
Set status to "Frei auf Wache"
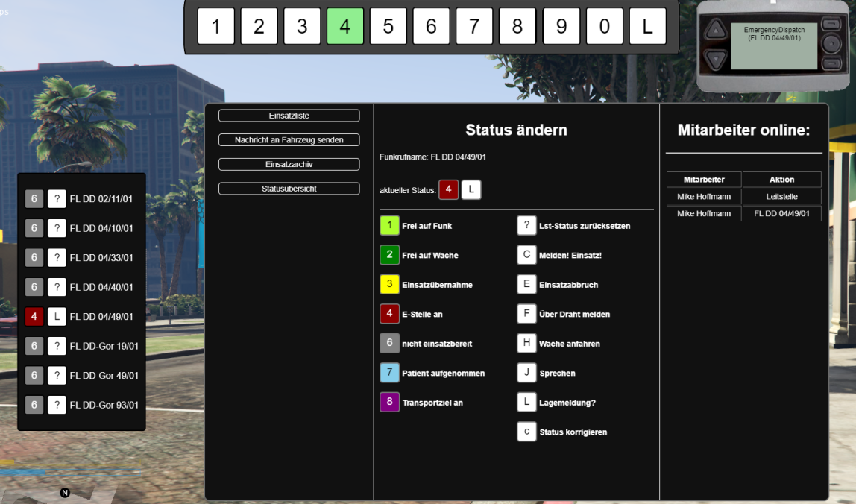pyautogui.click(x=388, y=254)
